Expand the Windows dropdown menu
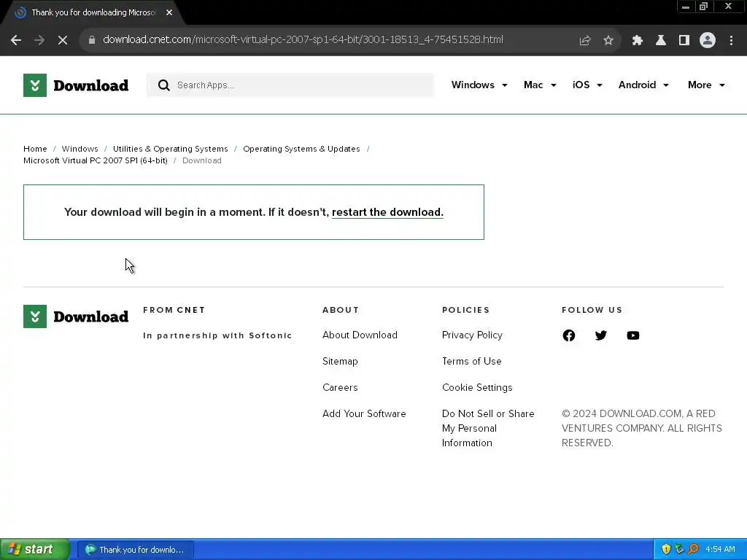 click(479, 85)
